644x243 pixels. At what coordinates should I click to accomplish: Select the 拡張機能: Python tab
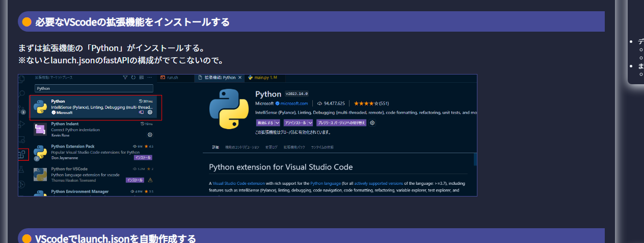point(220,78)
